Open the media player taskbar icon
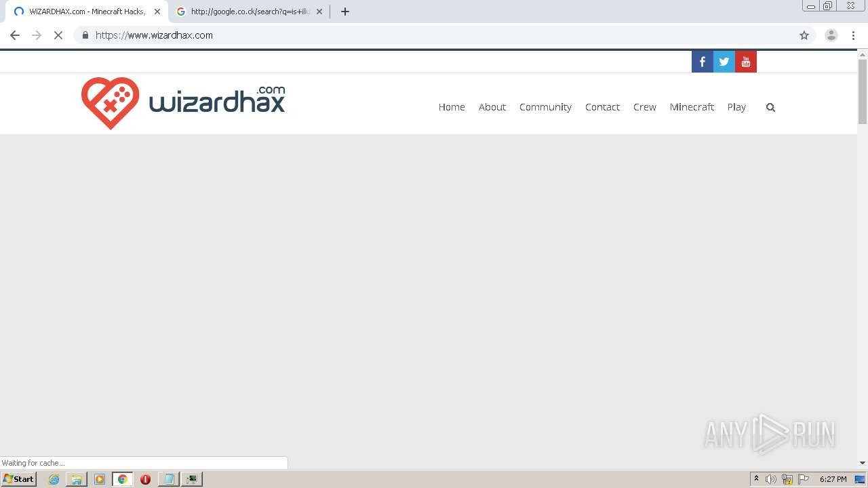 (x=100, y=479)
